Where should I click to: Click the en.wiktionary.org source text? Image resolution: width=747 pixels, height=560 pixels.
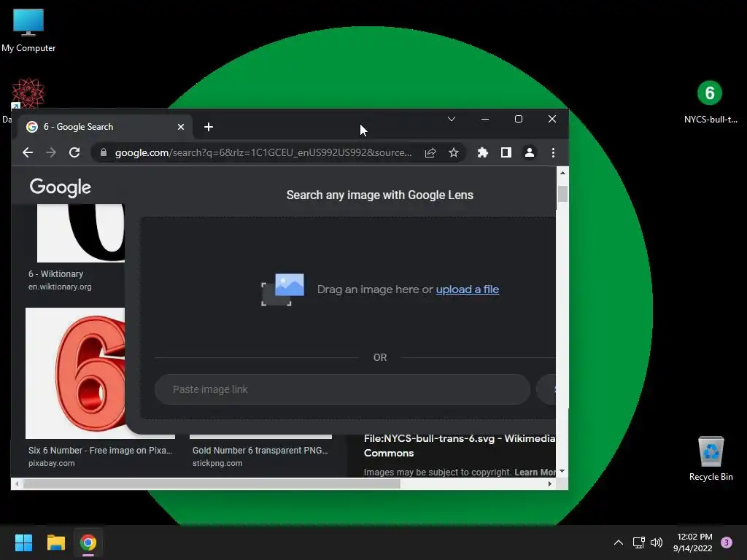pyautogui.click(x=60, y=287)
